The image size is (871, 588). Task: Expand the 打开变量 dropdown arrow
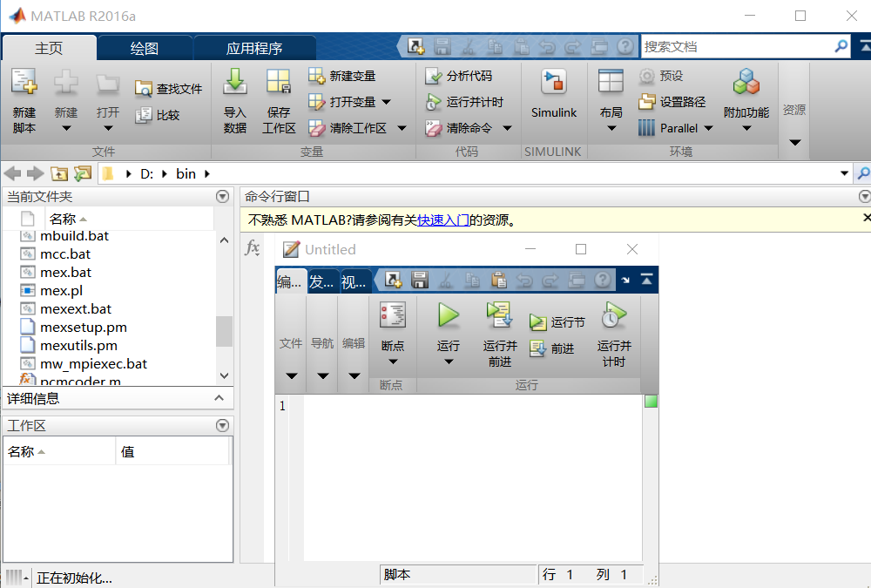(387, 102)
